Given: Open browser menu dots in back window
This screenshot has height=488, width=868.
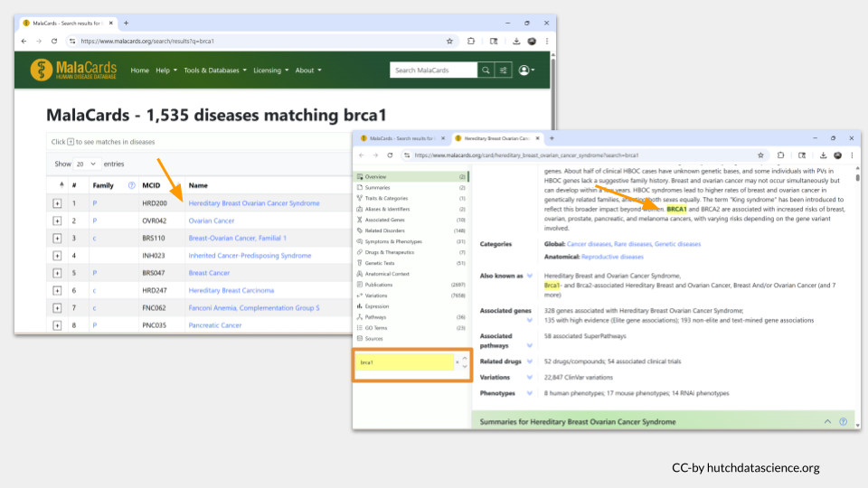Looking at the screenshot, I should (547, 41).
